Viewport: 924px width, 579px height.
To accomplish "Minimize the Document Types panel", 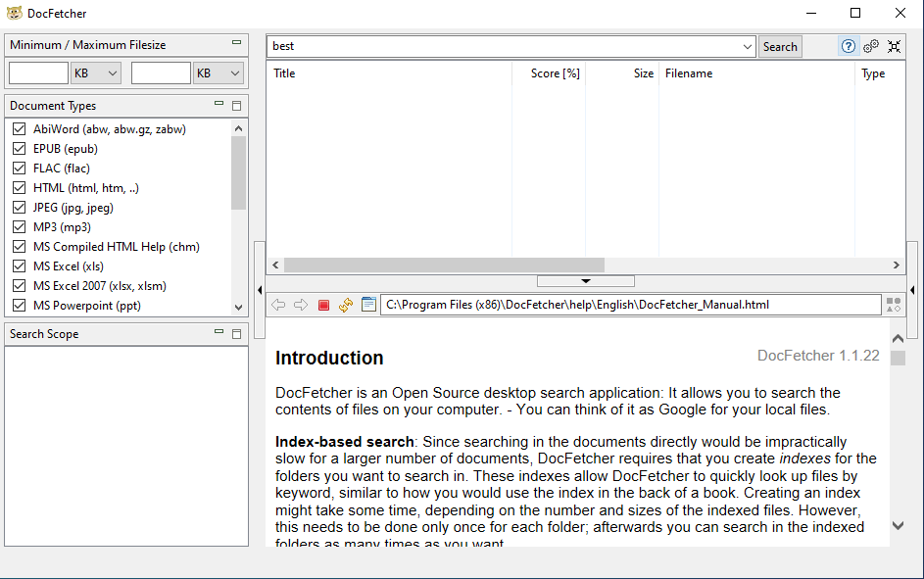I will 219,104.
